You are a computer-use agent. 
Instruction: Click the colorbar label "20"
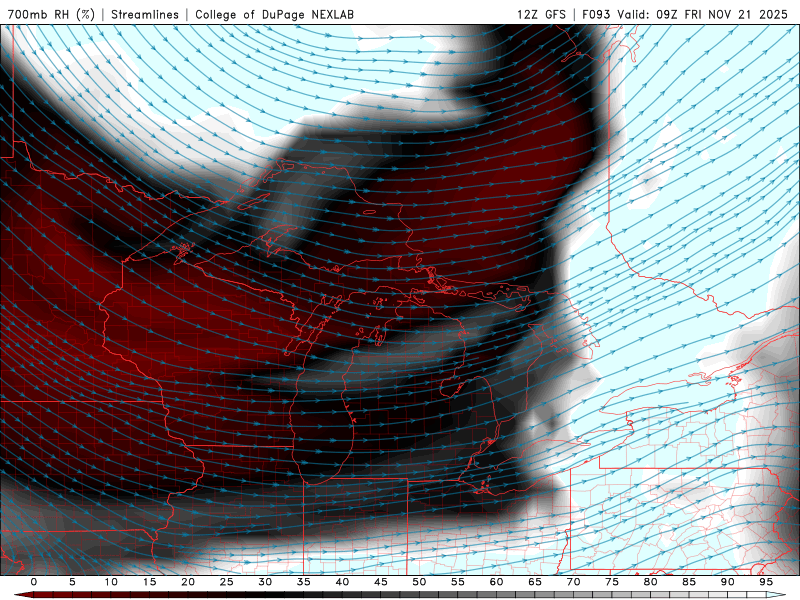coord(188,582)
